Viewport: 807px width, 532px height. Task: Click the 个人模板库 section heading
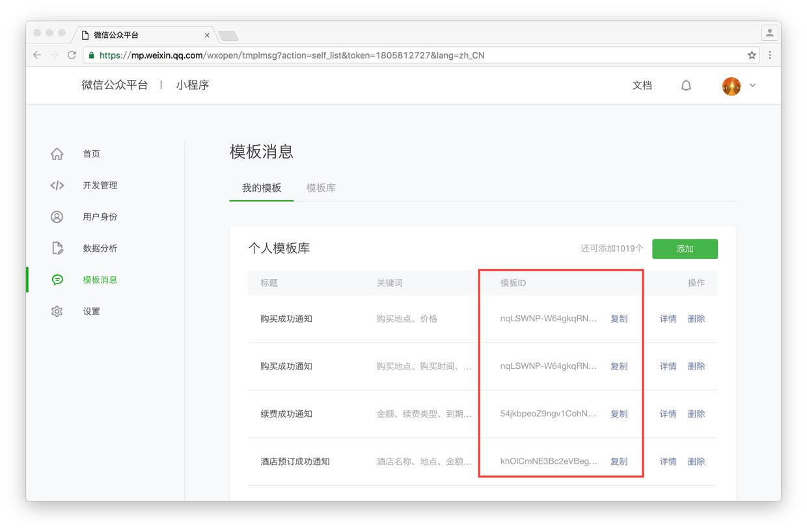point(279,248)
